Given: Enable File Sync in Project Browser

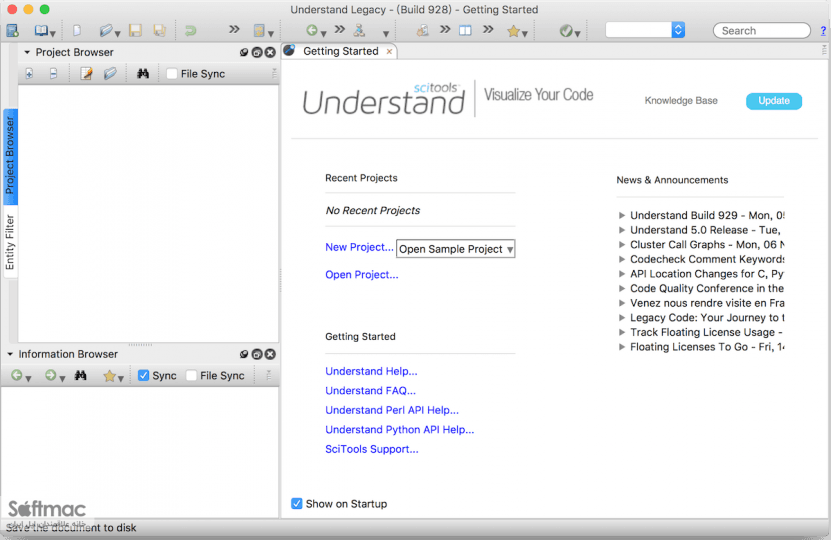Looking at the screenshot, I should (172, 74).
